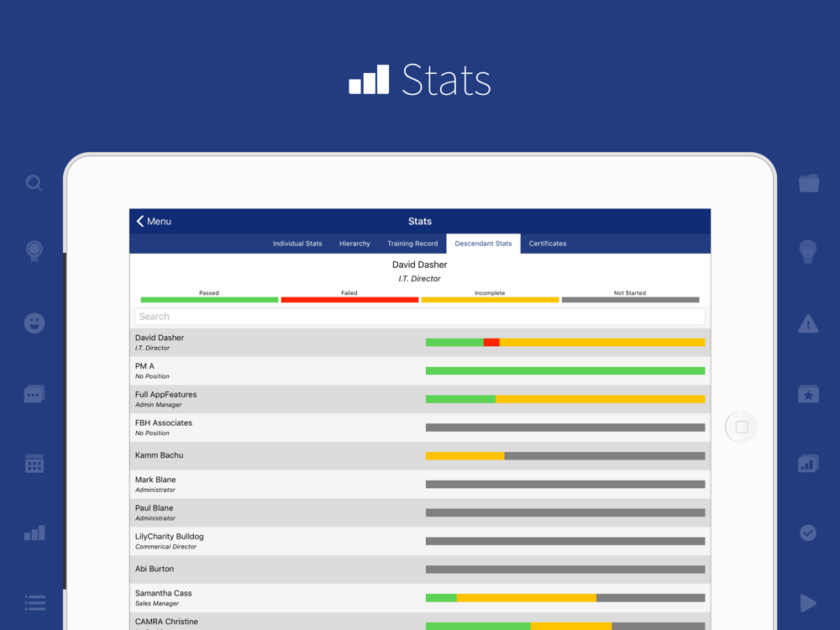The image size is (840, 630).
Task: Click the list lines icon
Action: coord(34,602)
